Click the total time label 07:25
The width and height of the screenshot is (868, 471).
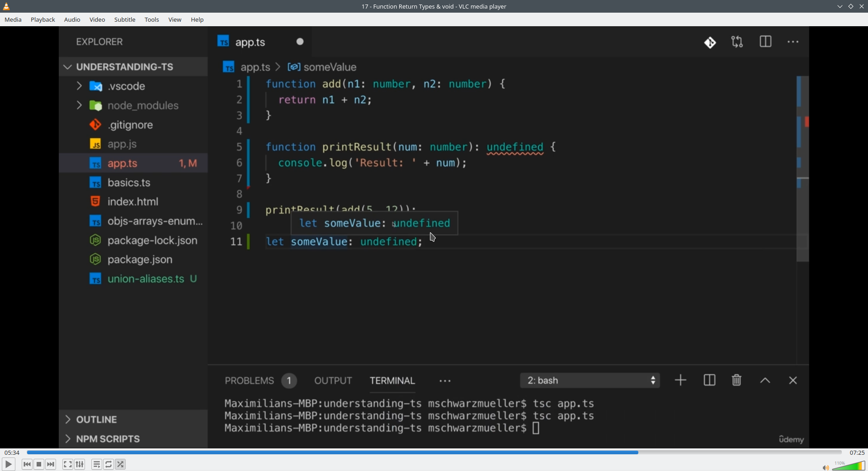857,452
